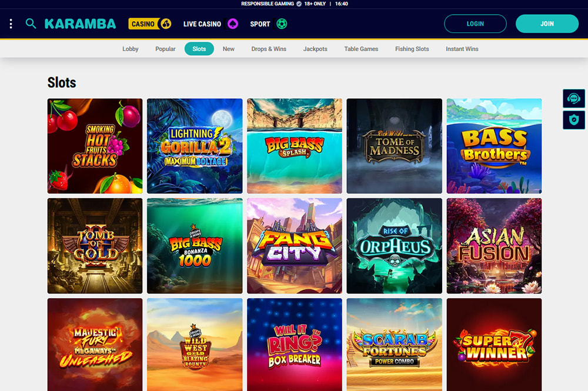Open Will It Ring? Box Breaker
588x391 pixels.
(x=295, y=345)
